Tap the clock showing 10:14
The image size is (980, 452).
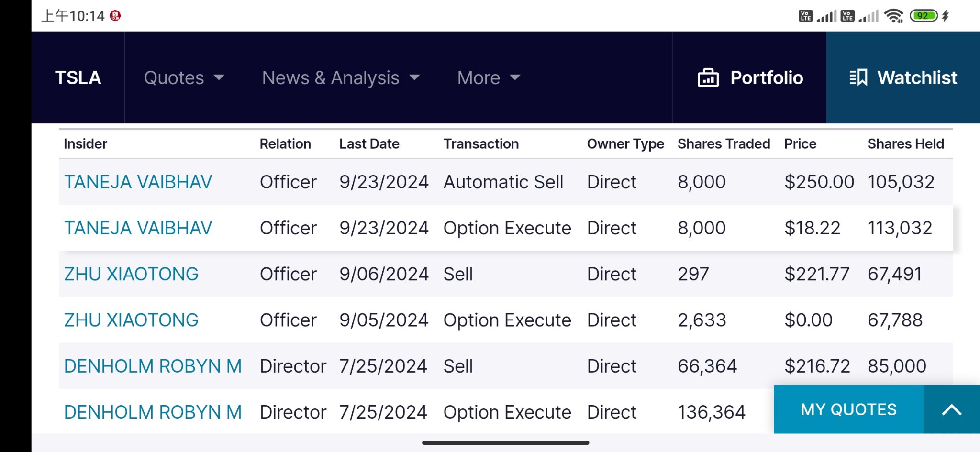pyautogui.click(x=73, y=16)
